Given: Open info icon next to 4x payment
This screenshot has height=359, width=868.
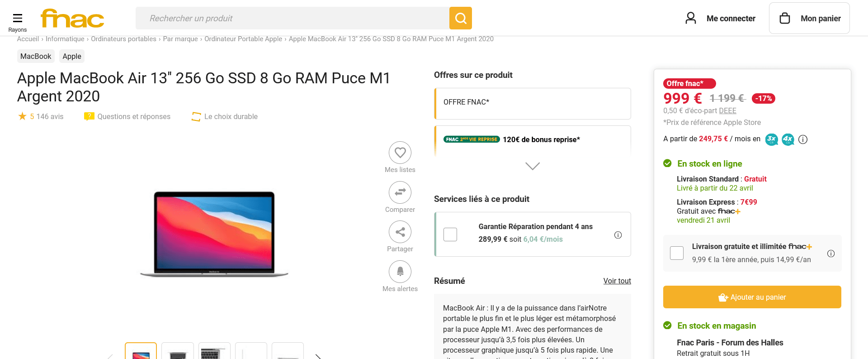Looking at the screenshot, I should tap(803, 139).
